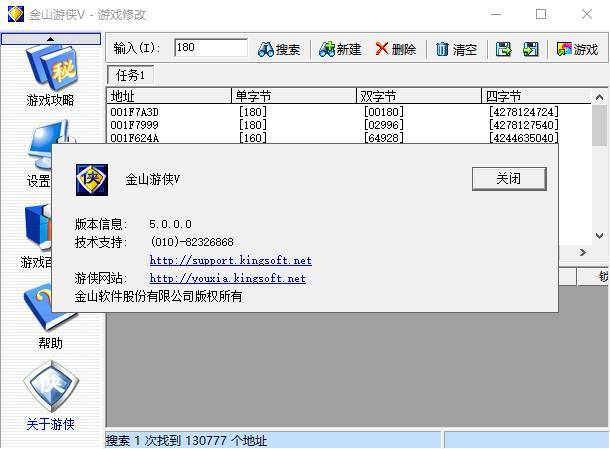
Task: Click the 游戏 toolbar button
Action: click(x=577, y=49)
